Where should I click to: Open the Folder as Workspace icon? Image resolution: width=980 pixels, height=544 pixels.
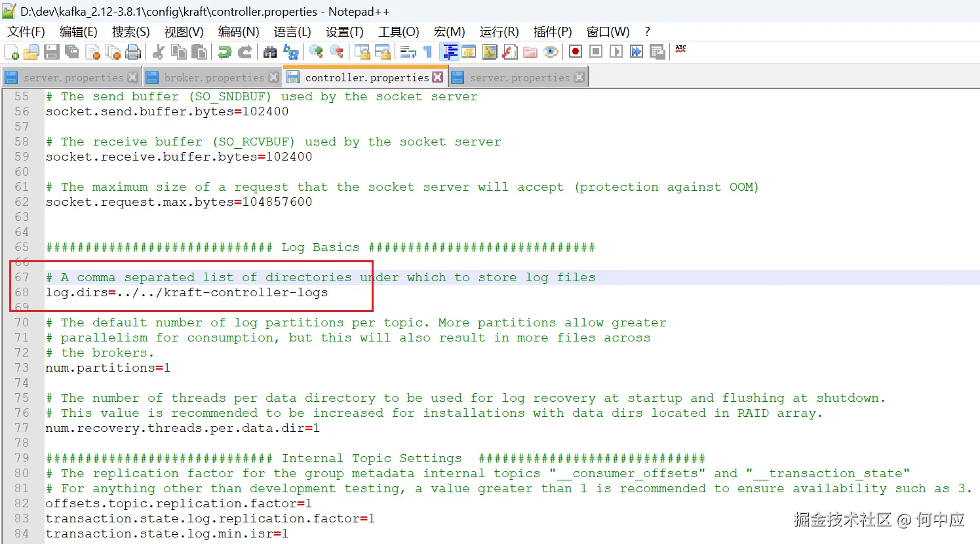point(530,52)
